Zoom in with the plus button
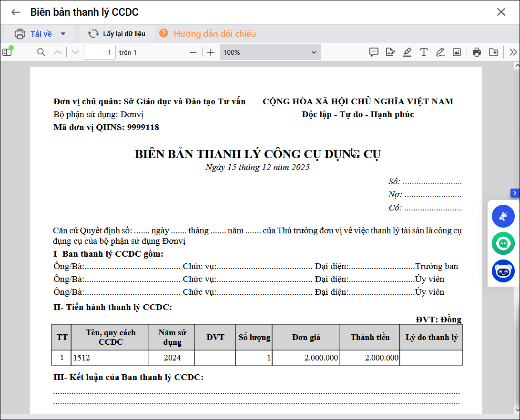This screenshot has width=520, height=420. click(x=211, y=52)
